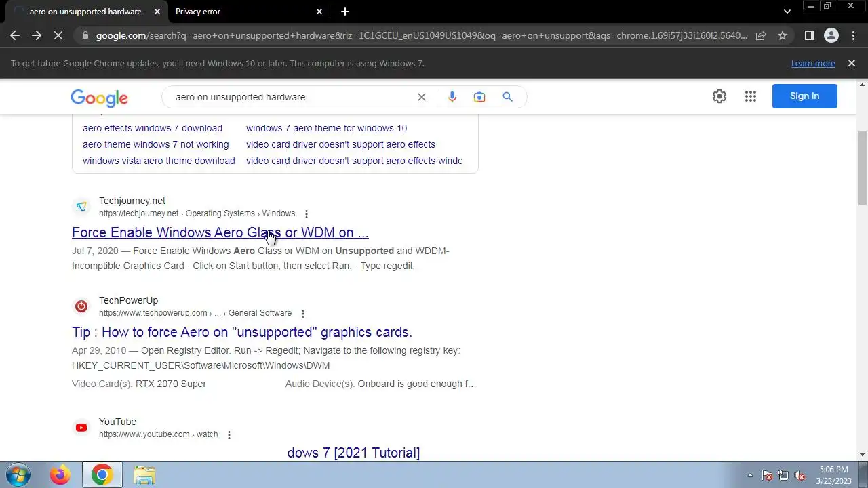Viewport: 868px width, 488px height.
Task: Search 'windows vista aero theme download'
Action: click(159, 161)
